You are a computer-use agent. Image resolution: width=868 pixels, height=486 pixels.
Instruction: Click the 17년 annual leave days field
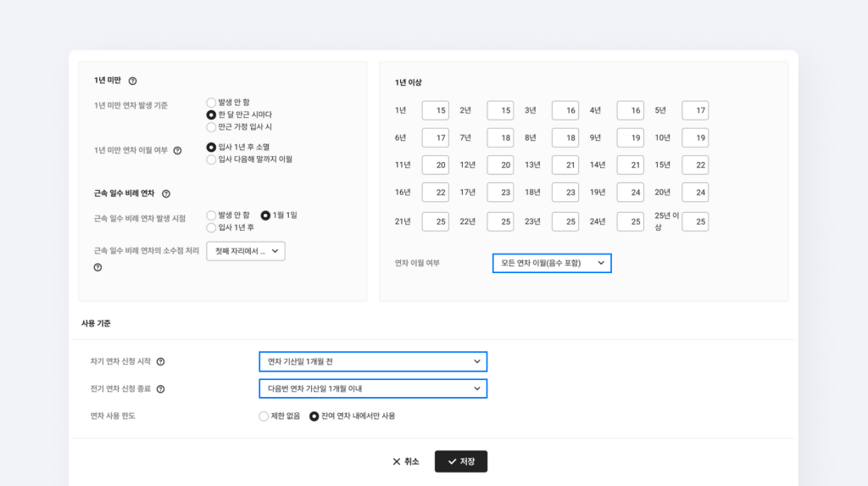tap(500, 193)
